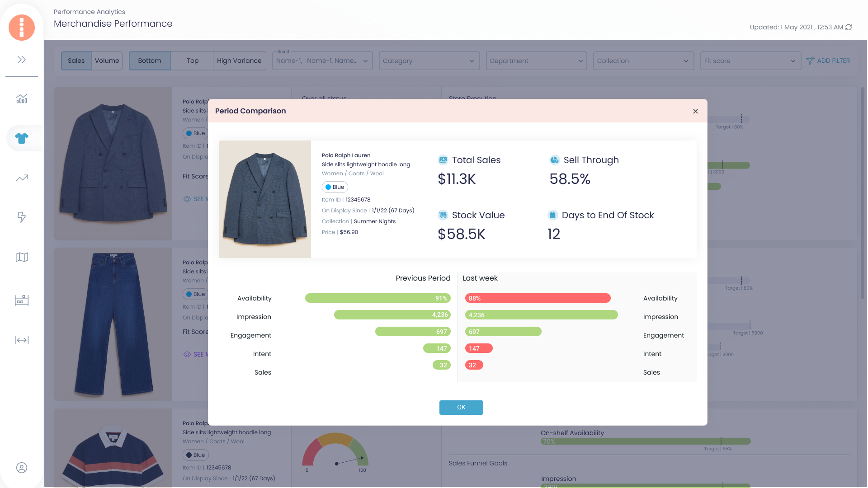Click the Blue color chip in dialog

335,187
